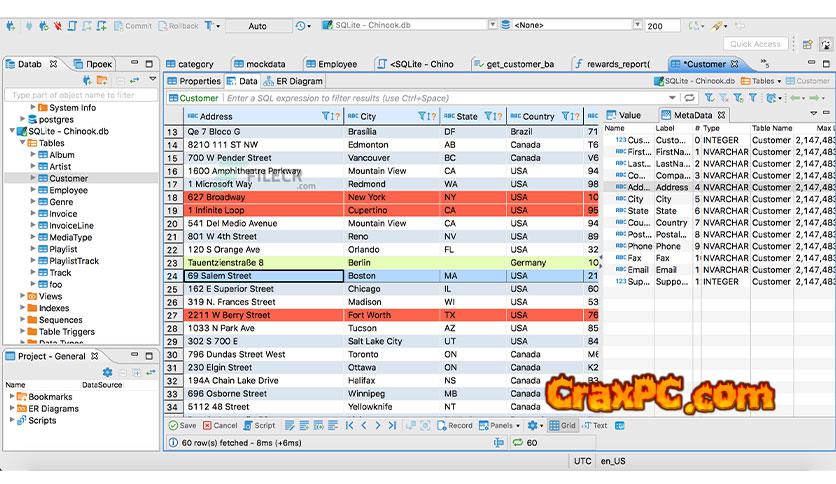Screen dimensions: 836x484
Task: Select the MetaData panel tab
Action: pos(692,115)
